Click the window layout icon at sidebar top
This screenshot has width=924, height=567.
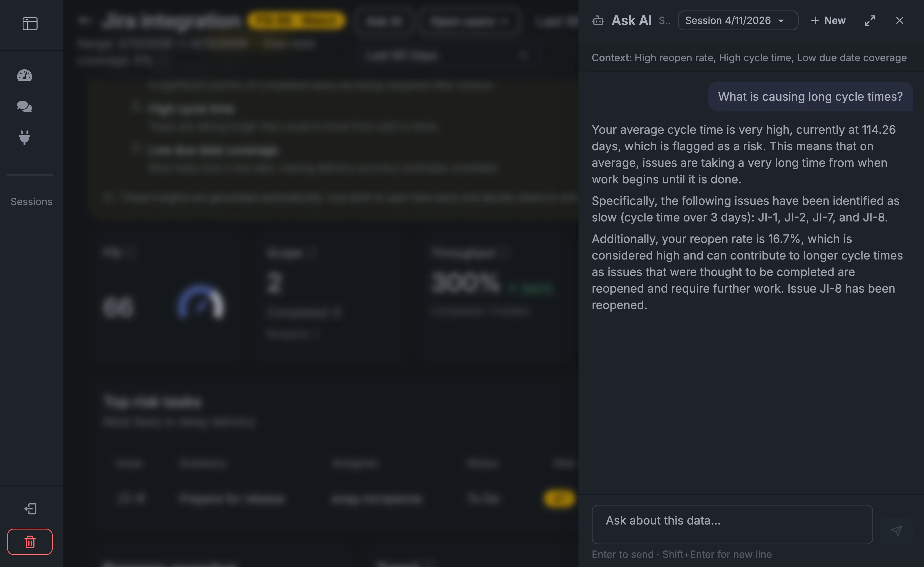(x=30, y=23)
